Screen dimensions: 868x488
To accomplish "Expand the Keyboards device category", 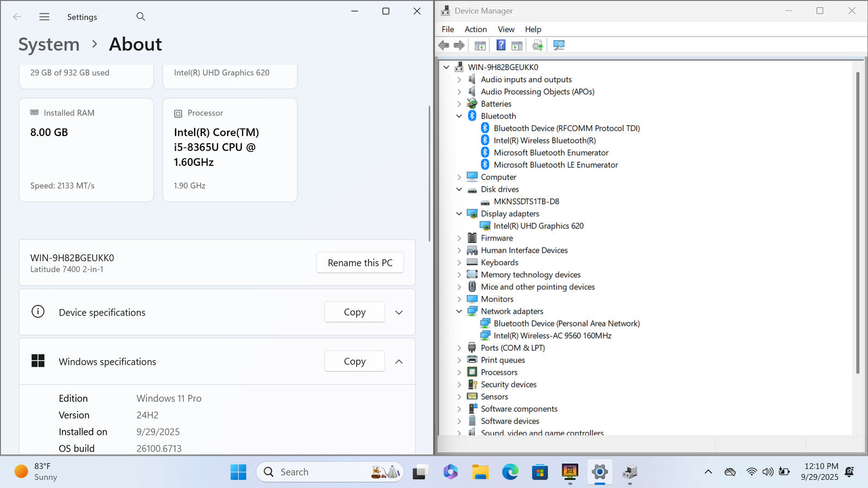I will (x=459, y=262).
